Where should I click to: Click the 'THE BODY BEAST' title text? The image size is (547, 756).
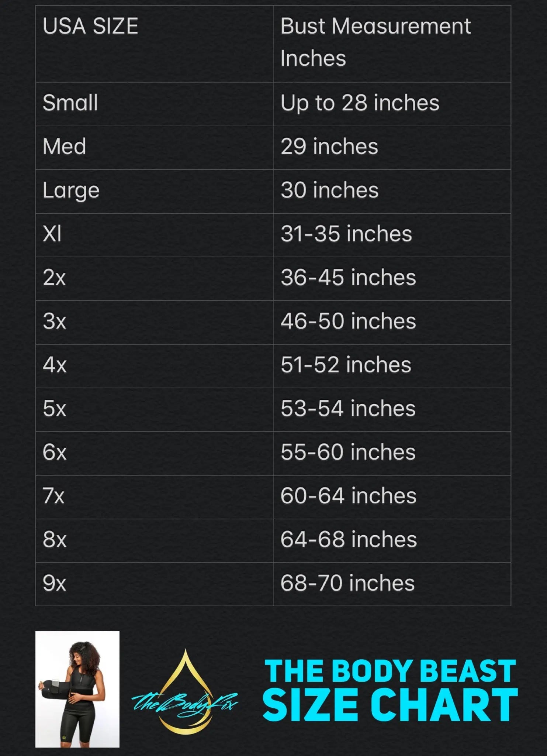(x=390, y=670)
